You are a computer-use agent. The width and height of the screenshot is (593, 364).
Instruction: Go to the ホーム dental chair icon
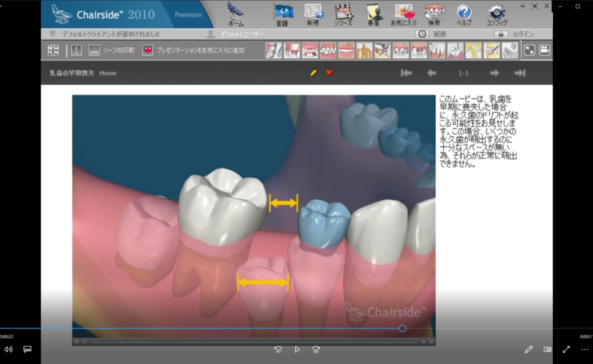coord(236,14)
